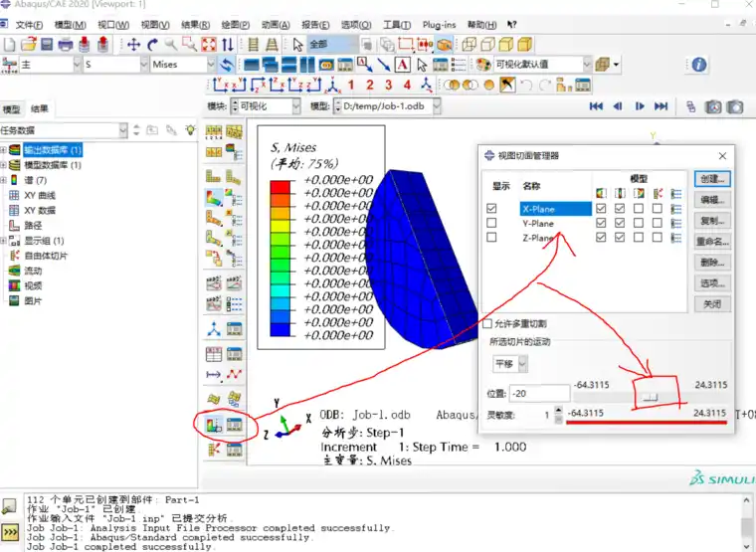The image size is (756, 552).
Task: Jump to last frame
Action: pyautogui.click(x=661, y=106)
